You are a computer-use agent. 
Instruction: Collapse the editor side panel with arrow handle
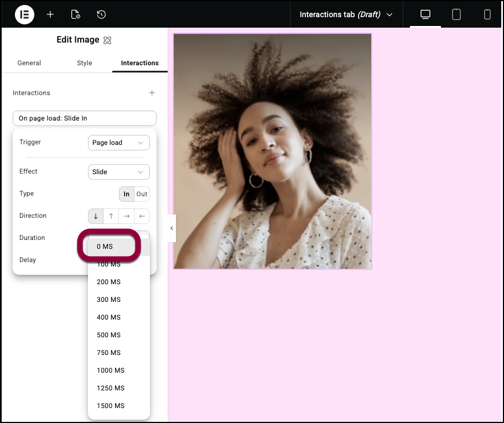[x=172, y=228]
